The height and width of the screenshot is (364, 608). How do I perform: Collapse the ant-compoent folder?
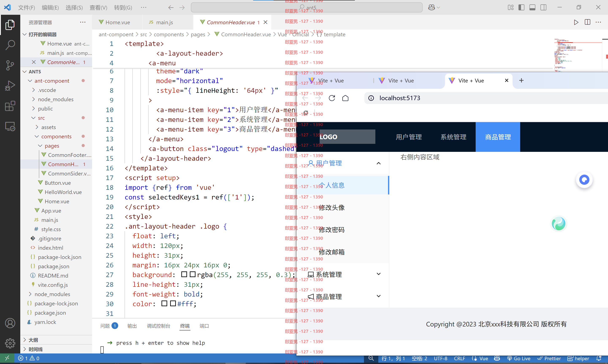coord(30,81)
